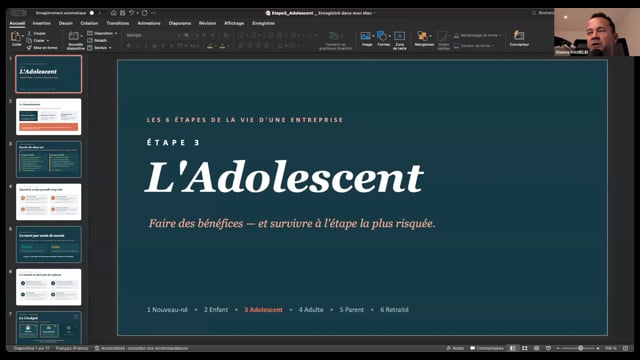Open the Diaporama tab
This screenshot has height=360, width=640.
tap(180, 23)
